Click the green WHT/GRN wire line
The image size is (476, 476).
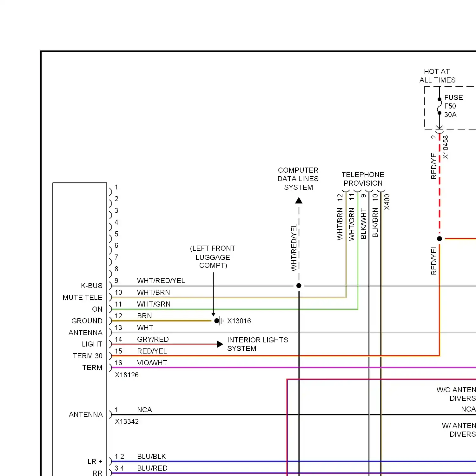tap(235, 309)
